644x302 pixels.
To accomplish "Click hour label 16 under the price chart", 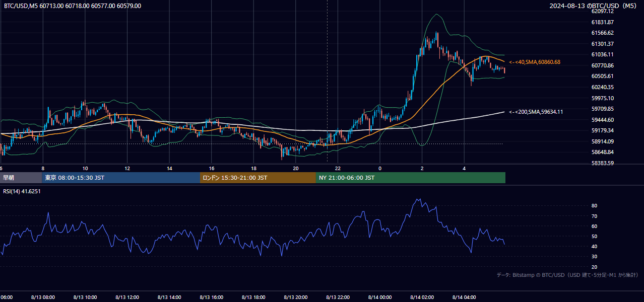I will [212, 168].
